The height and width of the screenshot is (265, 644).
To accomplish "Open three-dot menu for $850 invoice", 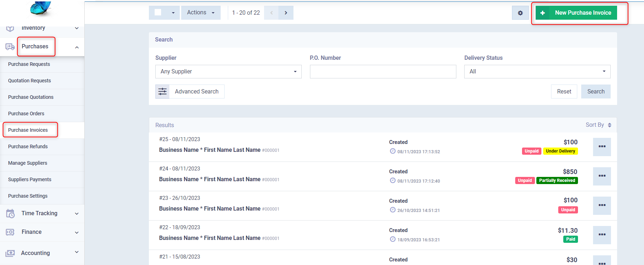I will coord(602,176).
